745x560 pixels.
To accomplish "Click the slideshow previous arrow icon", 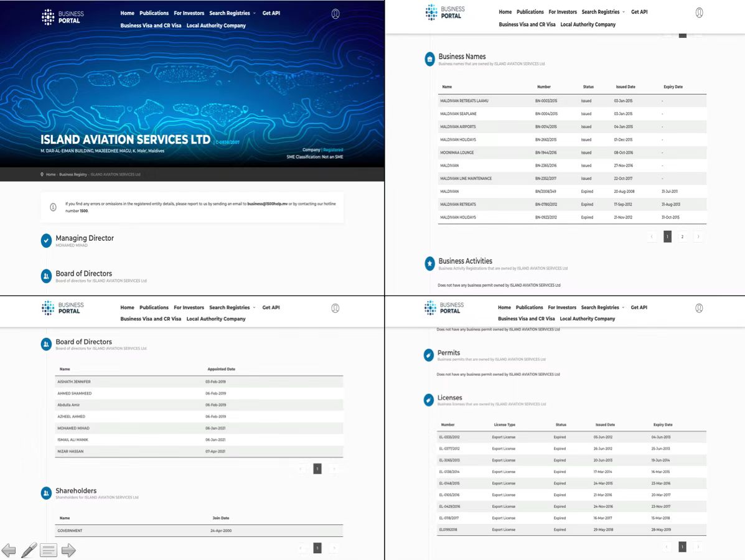I will click(9, 551).
